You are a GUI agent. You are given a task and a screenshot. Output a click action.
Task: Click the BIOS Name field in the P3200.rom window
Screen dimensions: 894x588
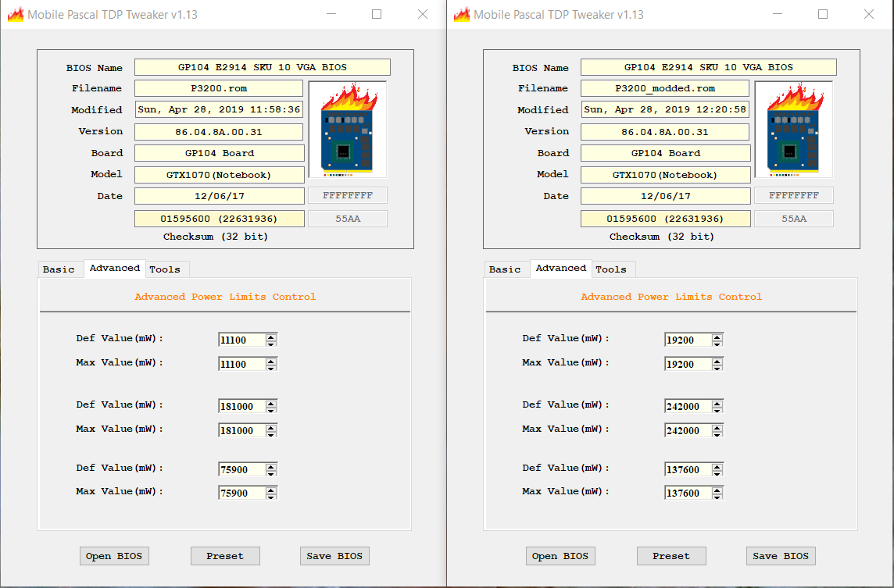[263, 67]
